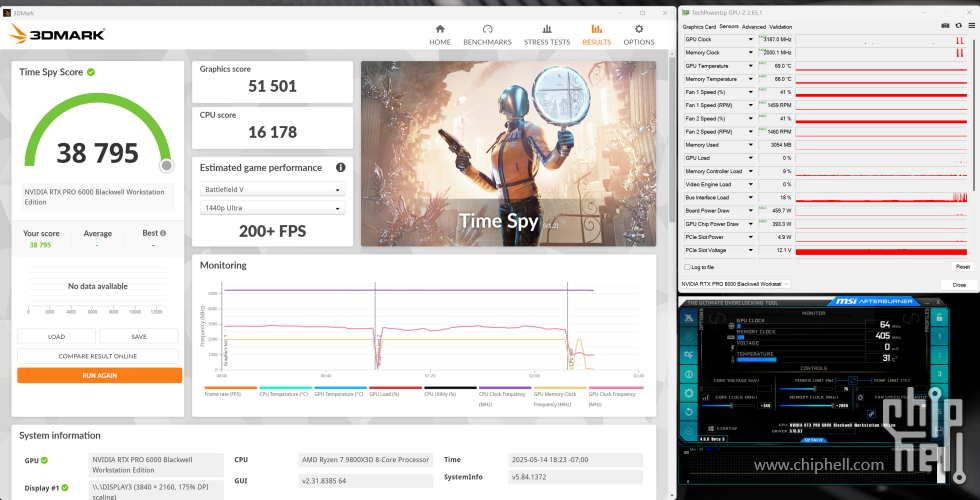Viewport: 980px width, 500px height.
Task: Open the estimated game performance info icon
Action: 341,168
